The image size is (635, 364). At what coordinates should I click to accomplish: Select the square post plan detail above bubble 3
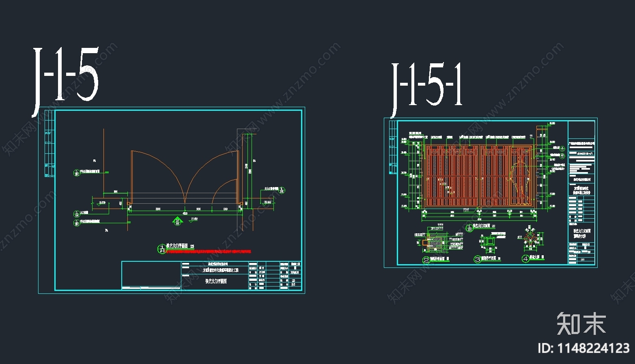(491, 241)
